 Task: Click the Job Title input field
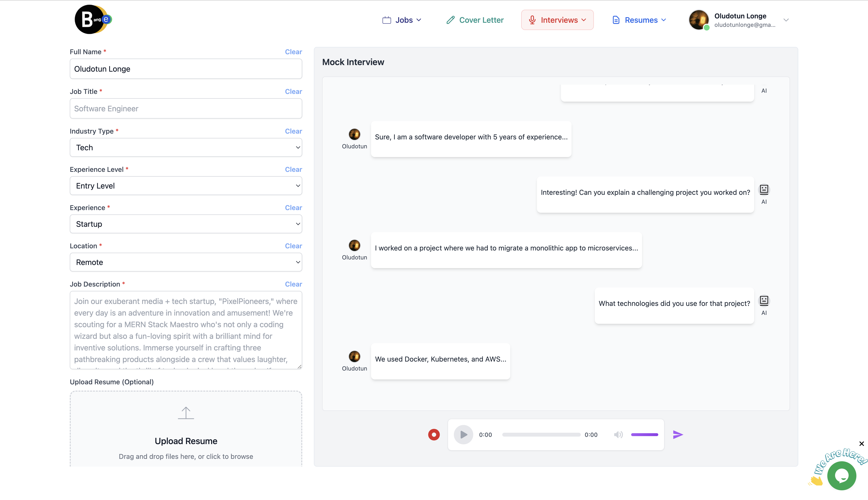(186, 108)
